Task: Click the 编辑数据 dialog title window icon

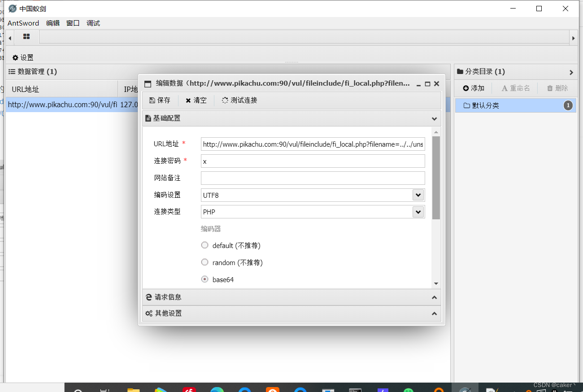Action: (148, 84)
